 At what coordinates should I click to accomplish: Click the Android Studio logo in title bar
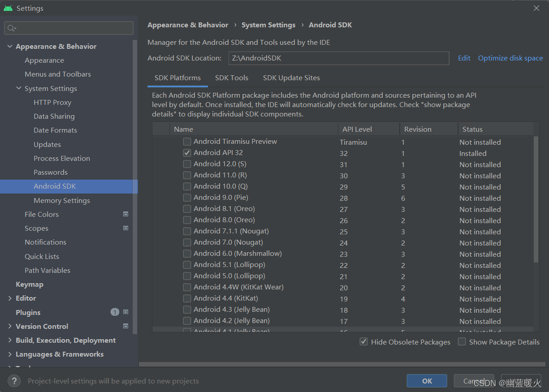pyautogui.click(x=8, y=8)
